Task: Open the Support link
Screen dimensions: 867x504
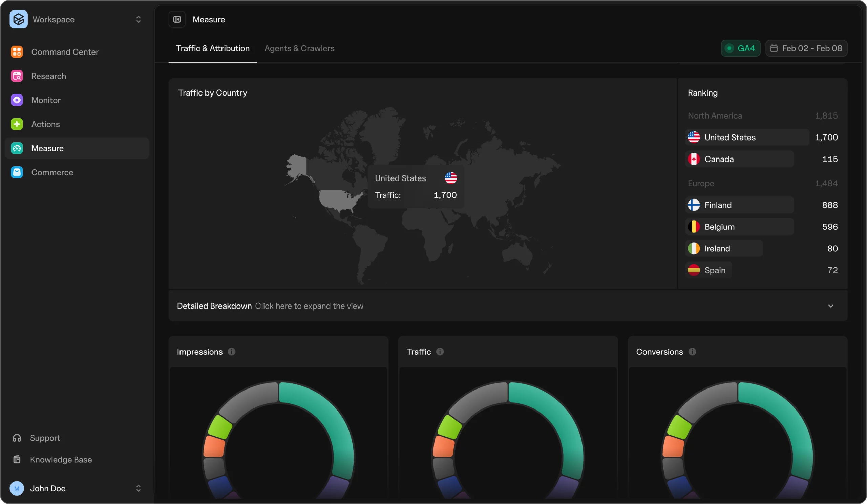Action: pos(45,438)
